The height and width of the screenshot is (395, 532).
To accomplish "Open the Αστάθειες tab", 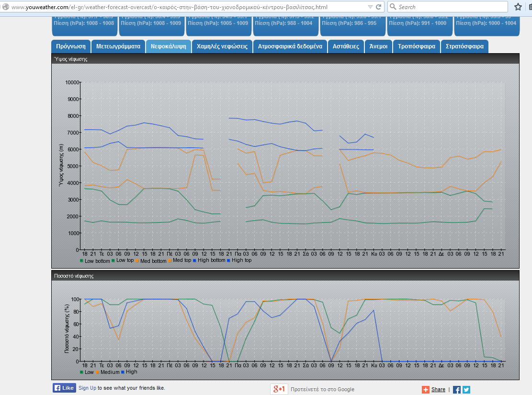I will coord(346,46).
